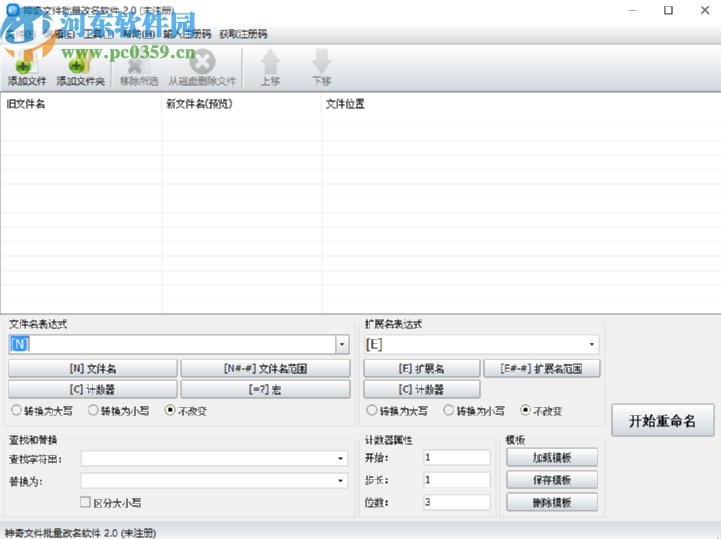Expand the extension expression [E] dropdown
Image resolution: width=721 pixels, height=539 pixels.
click(x=591, y=344)
